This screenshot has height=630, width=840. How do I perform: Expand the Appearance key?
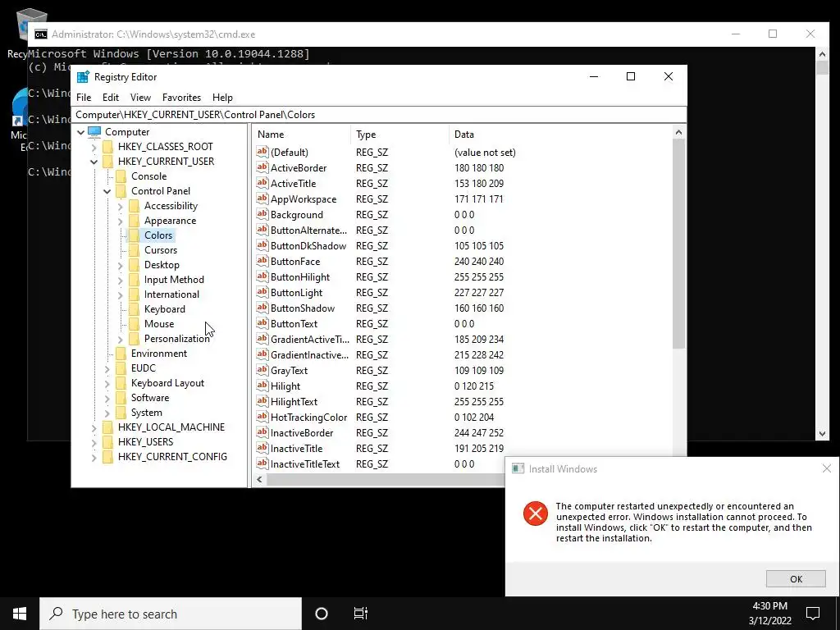[120, 221]
